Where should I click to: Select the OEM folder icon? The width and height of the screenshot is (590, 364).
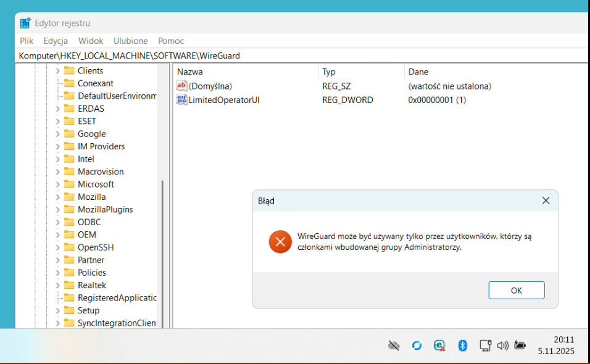click(69, 234)
